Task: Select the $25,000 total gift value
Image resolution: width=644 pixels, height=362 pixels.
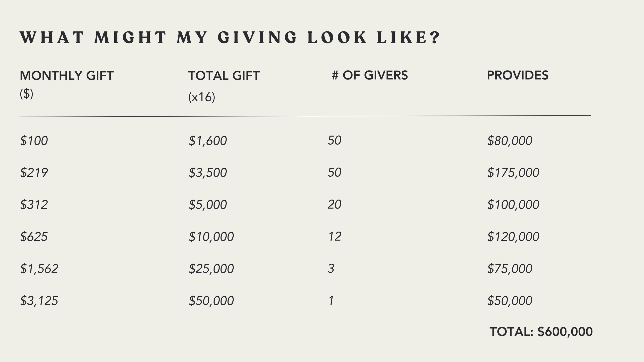Action: pyautogui.click(x=211, y=269)
